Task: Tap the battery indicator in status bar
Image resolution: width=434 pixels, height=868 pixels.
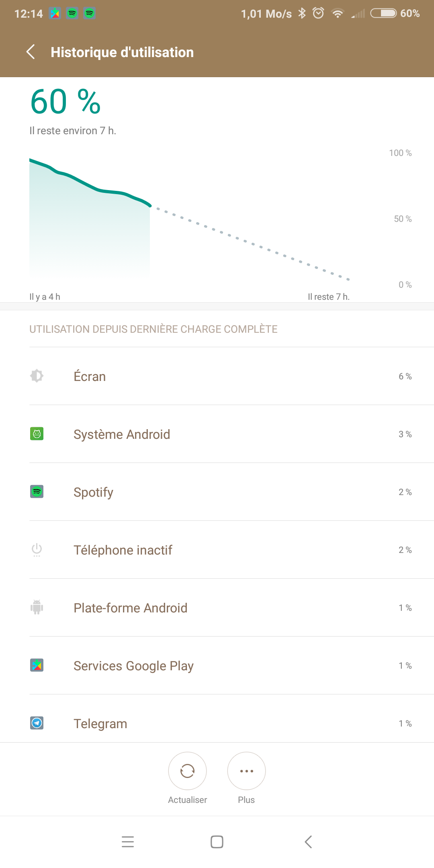Action: [x=383, y=13]
